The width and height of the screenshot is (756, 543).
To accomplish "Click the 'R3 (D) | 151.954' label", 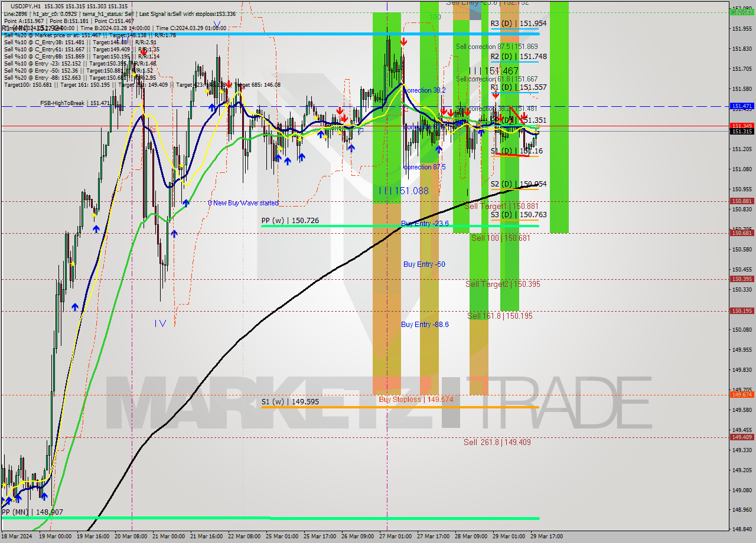I will (519, 24).
